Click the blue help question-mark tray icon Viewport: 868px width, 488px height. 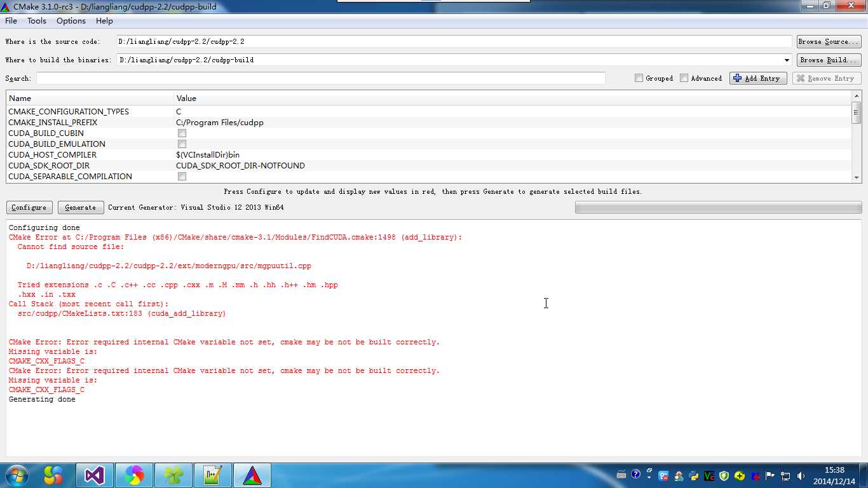[x=635, y=474]
